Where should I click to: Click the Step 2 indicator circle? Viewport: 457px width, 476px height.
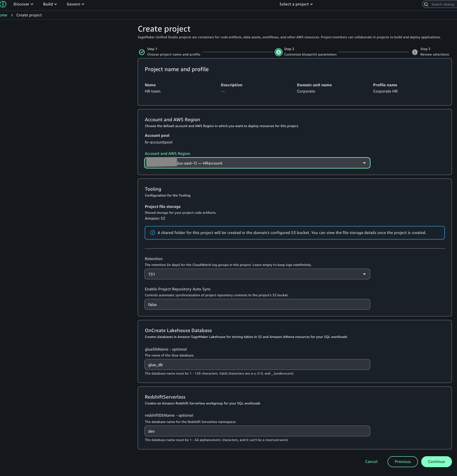point(278,52)
